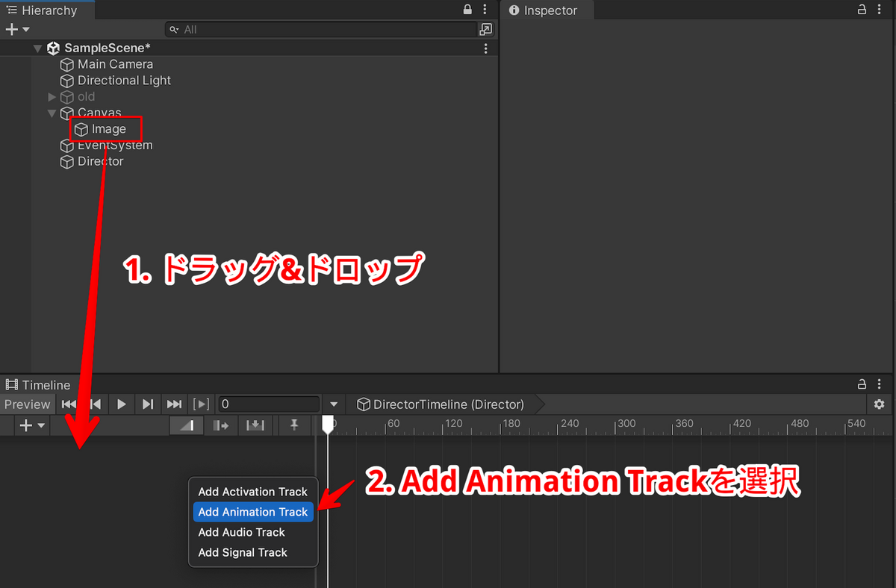Open the Timeline settings gear icon
Screen dimensions: 896x588
click(x=880, y=404)
